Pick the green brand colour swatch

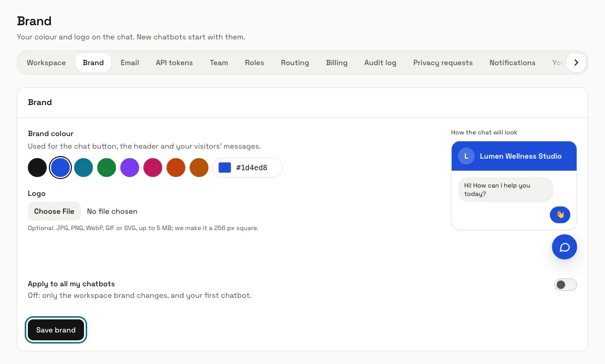107,168
